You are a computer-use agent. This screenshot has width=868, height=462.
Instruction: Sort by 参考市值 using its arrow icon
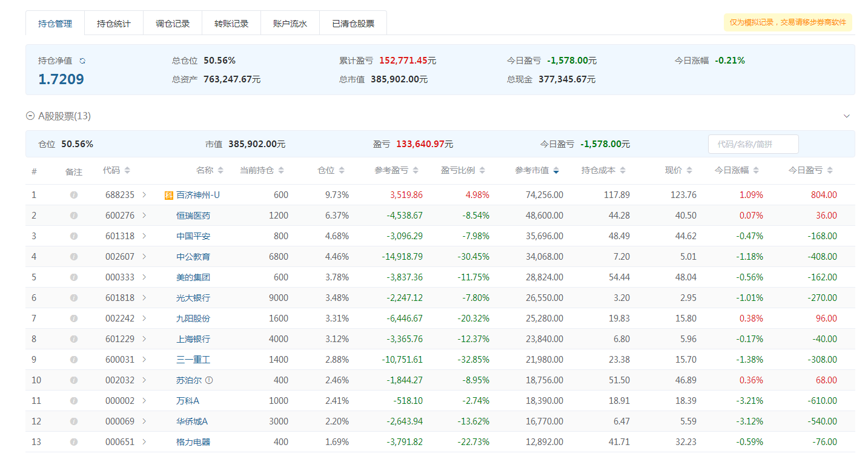556,171
